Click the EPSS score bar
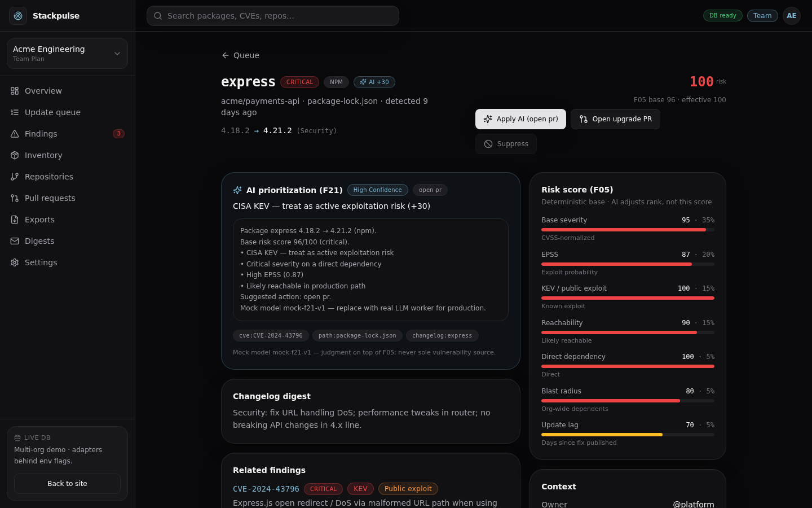The image size is (812, 508). coord(628,264)
